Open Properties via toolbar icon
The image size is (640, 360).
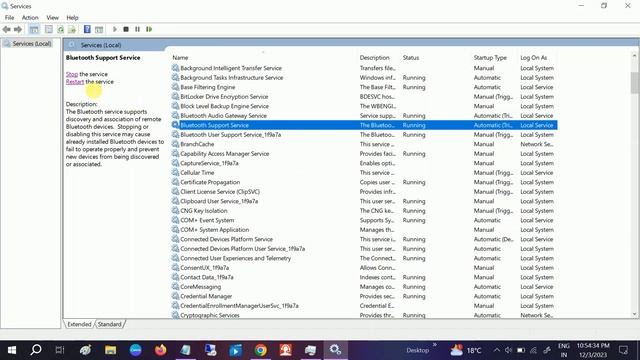pyautogui.click(x=49, y=29)
